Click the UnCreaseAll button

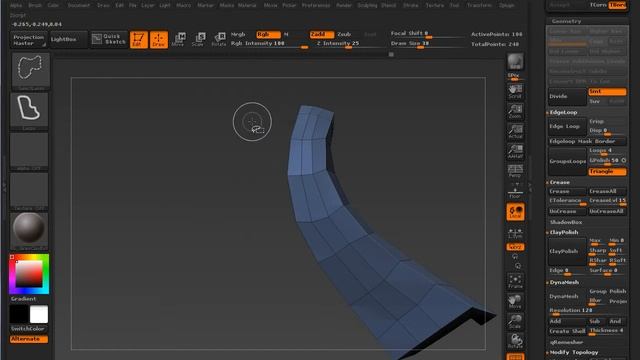coord(607,211)
